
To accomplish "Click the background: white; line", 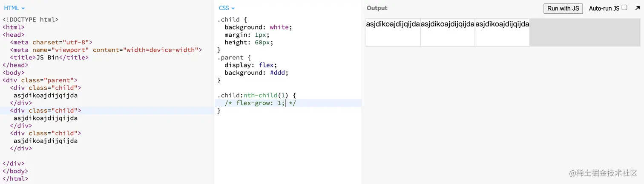I will tap(259, 27).
